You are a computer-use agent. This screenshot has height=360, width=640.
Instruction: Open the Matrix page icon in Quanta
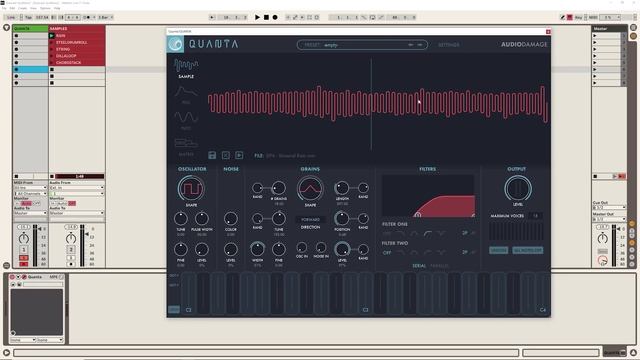click(x=186, y=143)
